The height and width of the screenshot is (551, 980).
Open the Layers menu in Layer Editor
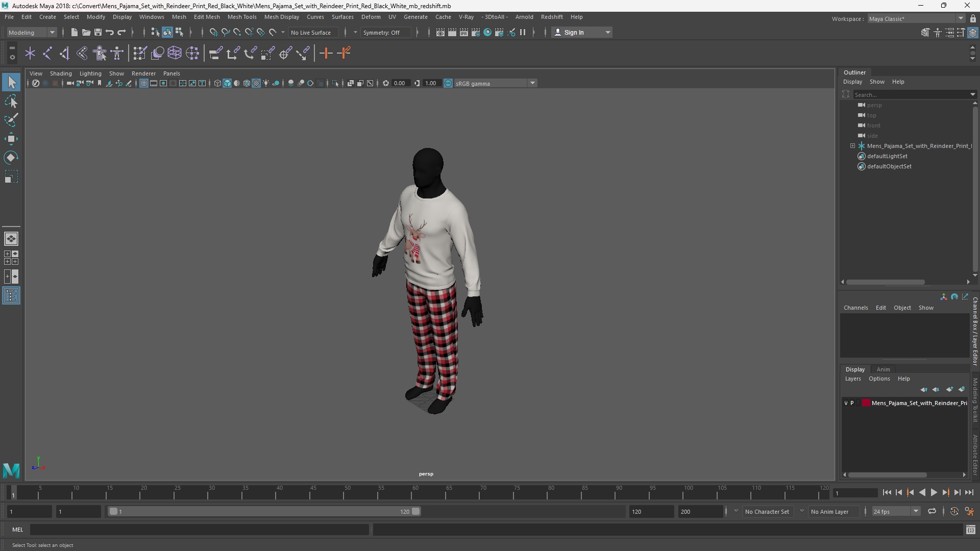[853, 379]
